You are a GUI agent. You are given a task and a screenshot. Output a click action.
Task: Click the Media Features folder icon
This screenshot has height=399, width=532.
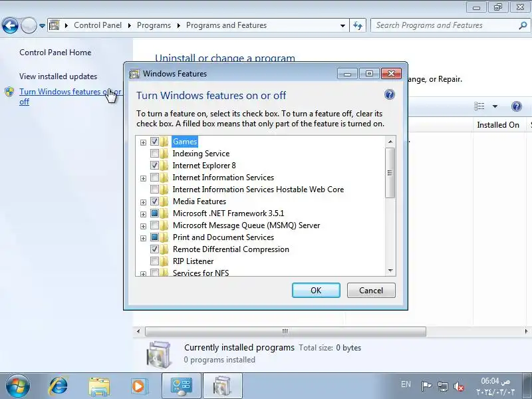[x=164, y=201]
